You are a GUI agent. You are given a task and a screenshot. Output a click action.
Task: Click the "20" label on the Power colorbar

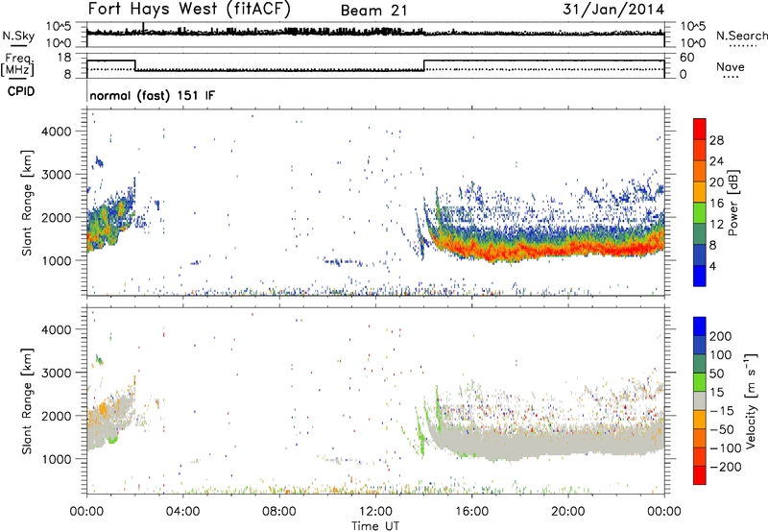coord(716,182)
